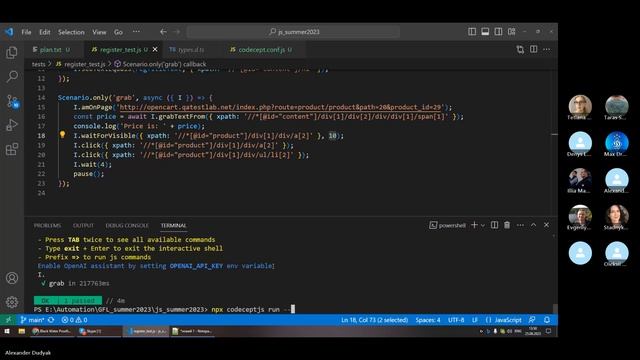Kill the terminal with trash icon
This screenshot has height=360, width=640.
[507, 225]
